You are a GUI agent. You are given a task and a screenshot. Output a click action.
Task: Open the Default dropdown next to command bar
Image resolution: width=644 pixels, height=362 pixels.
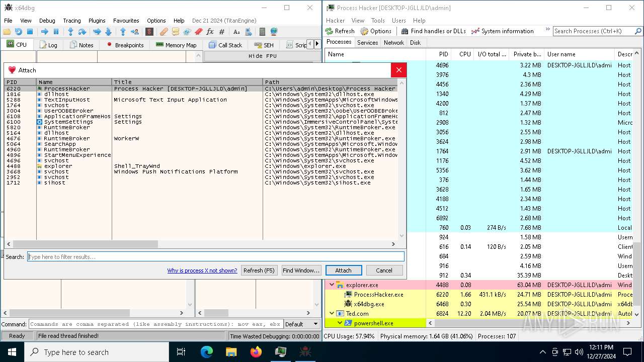tap(302, 324)
